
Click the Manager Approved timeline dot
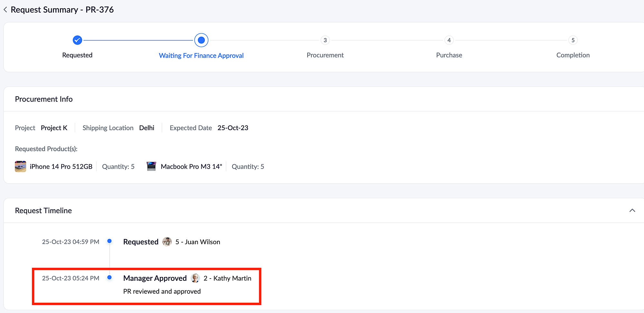[109, 278]
